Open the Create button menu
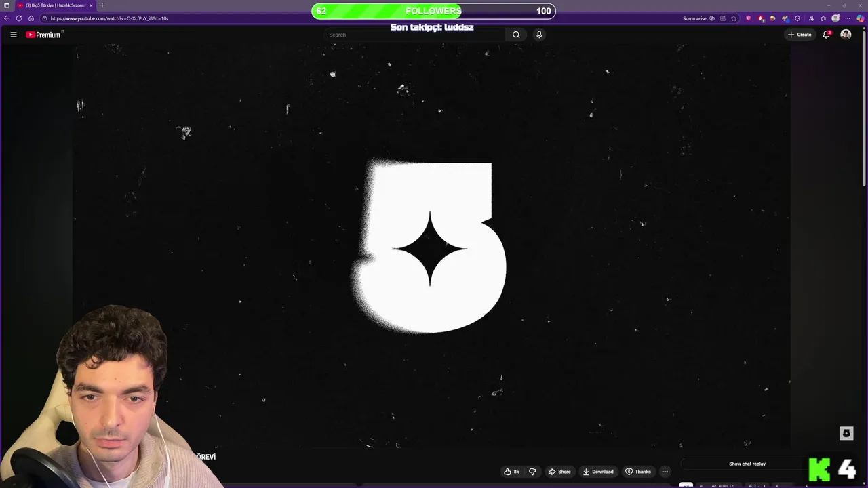The image size is (868, 488). (x=800, y=35)
